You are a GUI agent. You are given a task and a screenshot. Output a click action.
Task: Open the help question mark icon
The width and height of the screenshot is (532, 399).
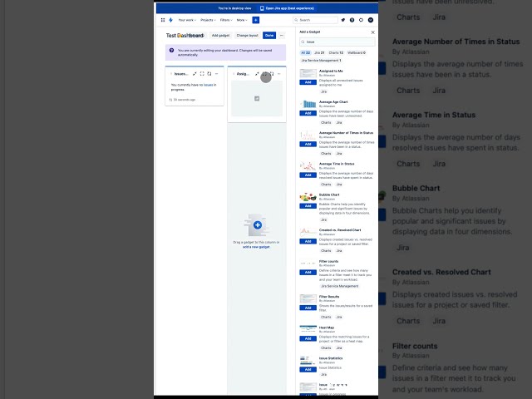pos(352,20)
